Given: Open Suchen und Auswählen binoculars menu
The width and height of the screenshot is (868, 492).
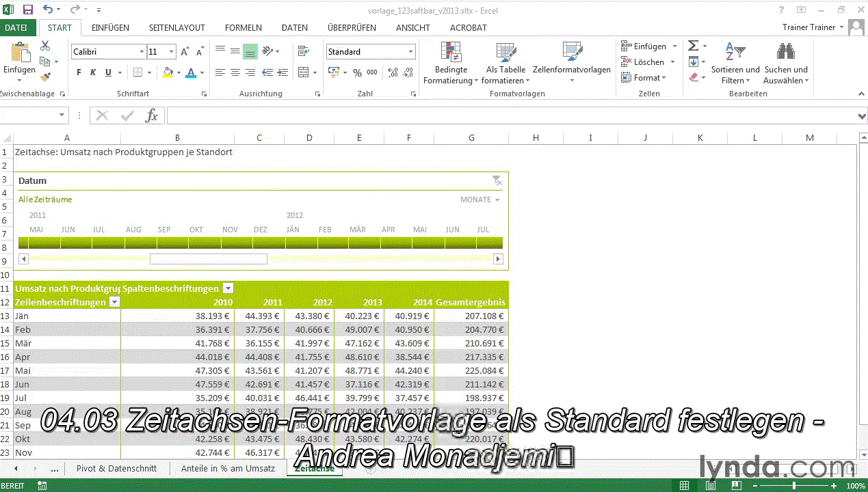Looking at the screenshot, I should [786, 63].
